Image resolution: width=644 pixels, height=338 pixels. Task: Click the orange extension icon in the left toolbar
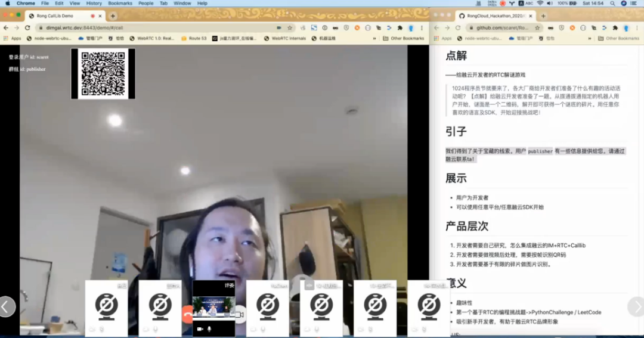tap(357, 28)
